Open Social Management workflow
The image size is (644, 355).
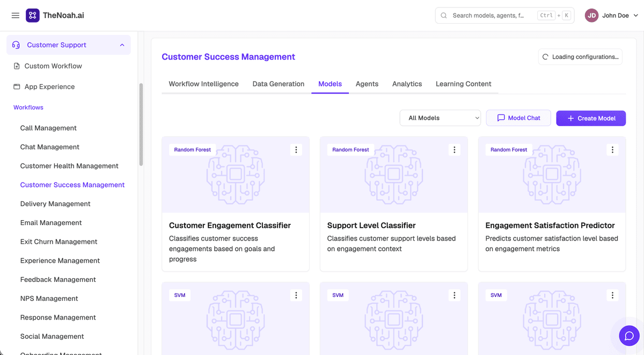[52, 337]
